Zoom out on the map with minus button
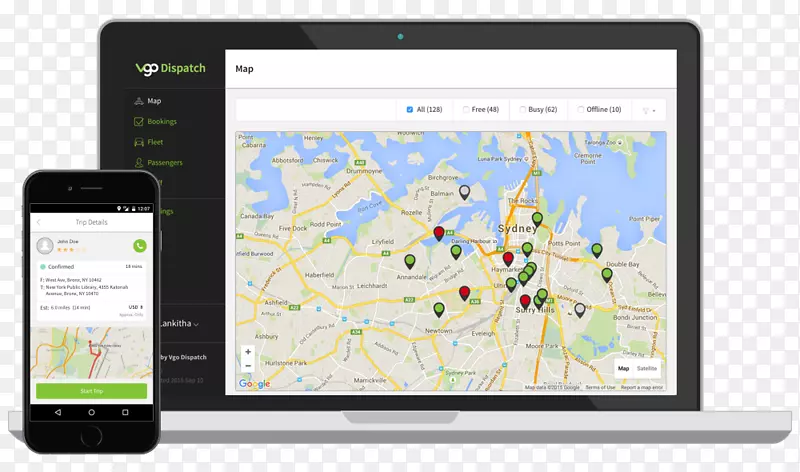Image resolution: width=800 pixels, height=472 pixels. [248, 365]
